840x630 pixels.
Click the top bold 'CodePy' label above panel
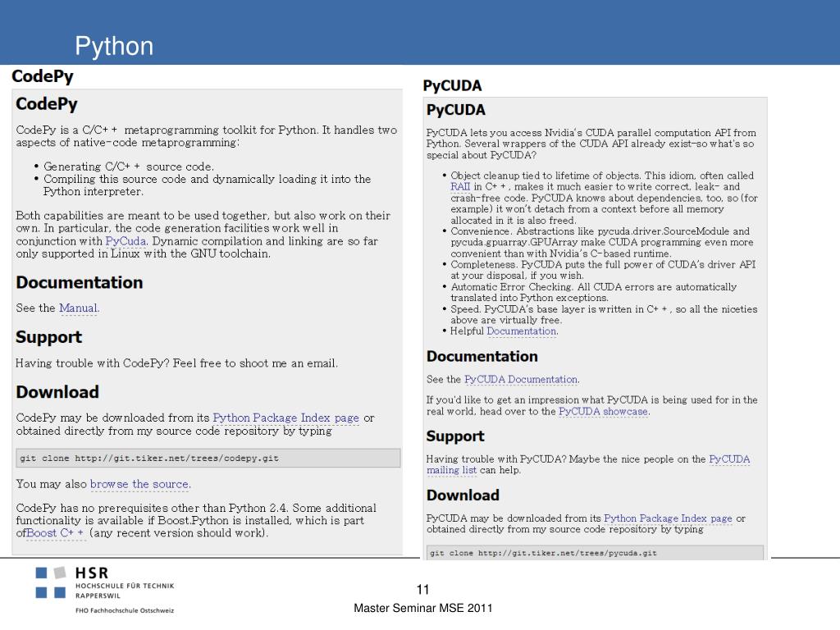pyautogui.click(x=43, y=76)
